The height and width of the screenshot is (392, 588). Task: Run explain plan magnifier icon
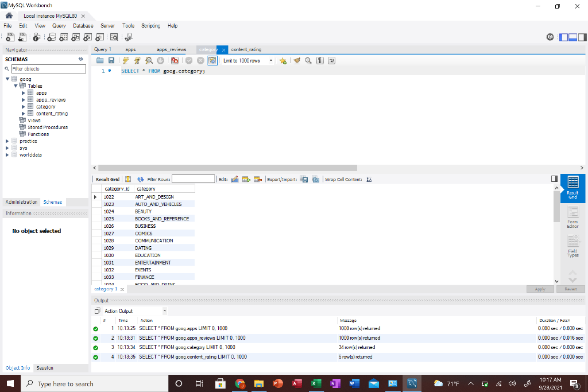[x=149, y=60]
